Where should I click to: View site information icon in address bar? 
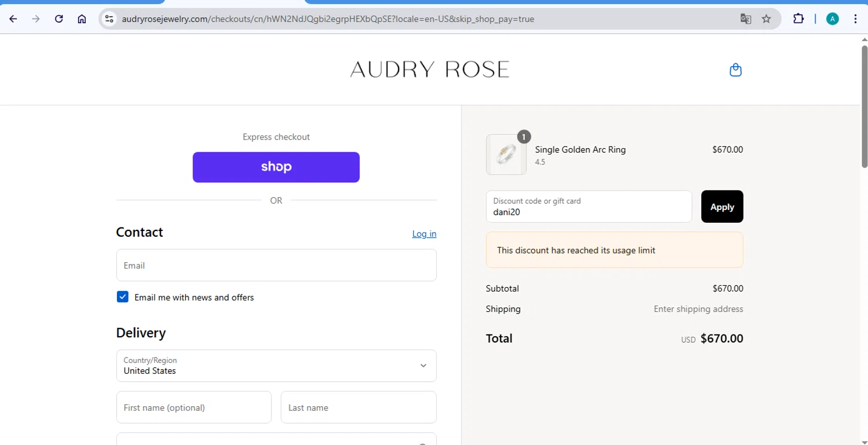point(109,19)
